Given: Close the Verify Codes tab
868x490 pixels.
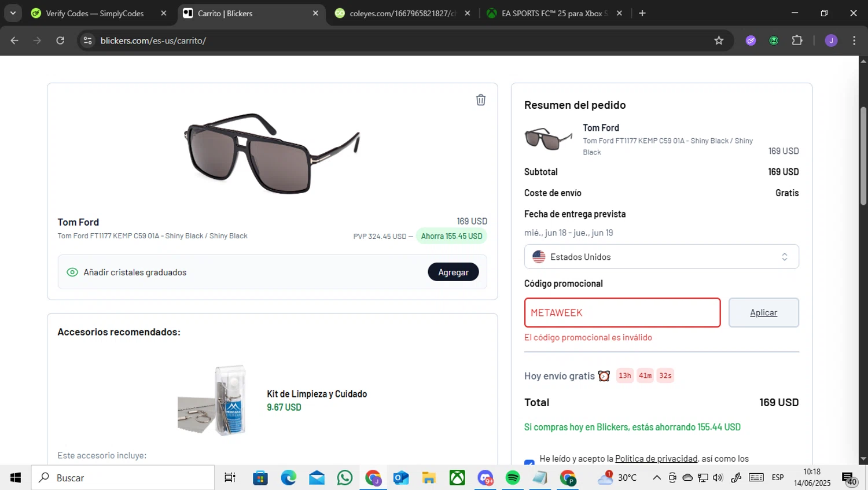Looking at the screenshot, I should 164,13.
